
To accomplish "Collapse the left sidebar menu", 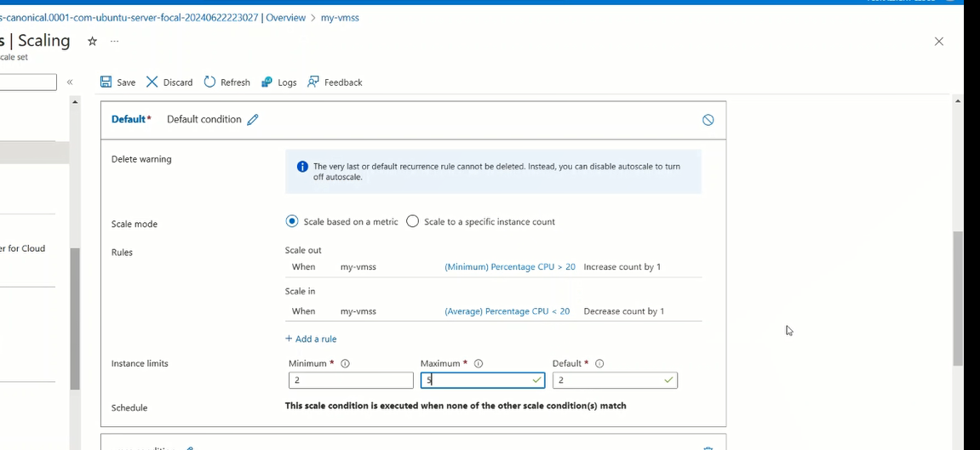I will (70, 83).
